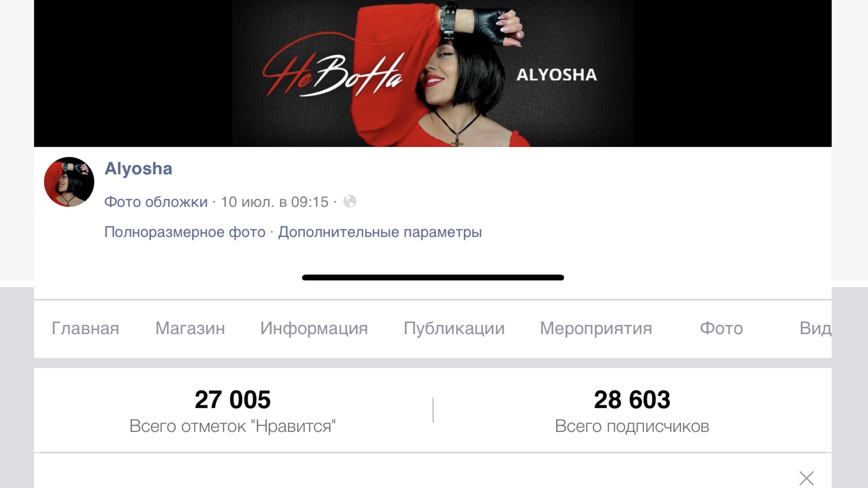Switch to the Магазин tab
Screen dimensions: 868x488
pos(190,328)
